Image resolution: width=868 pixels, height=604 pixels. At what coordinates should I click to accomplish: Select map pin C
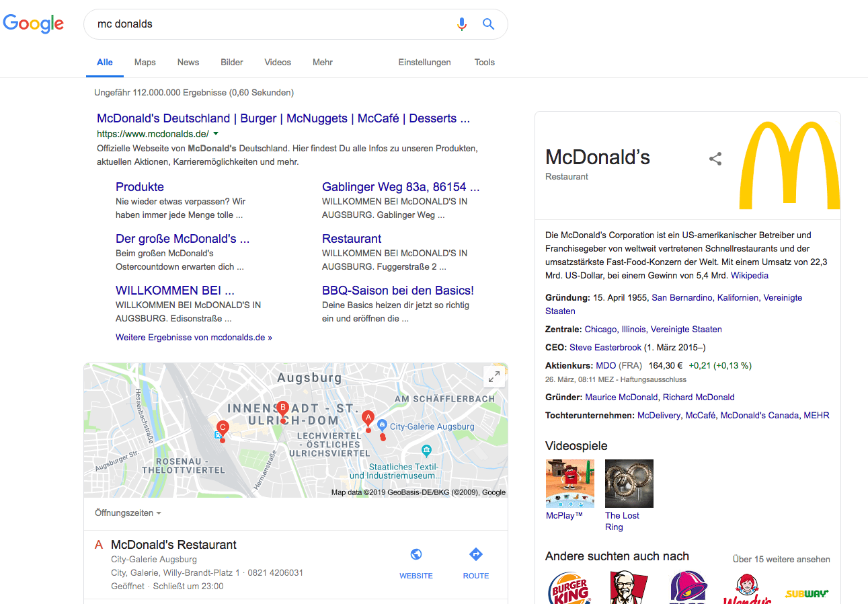223,429
